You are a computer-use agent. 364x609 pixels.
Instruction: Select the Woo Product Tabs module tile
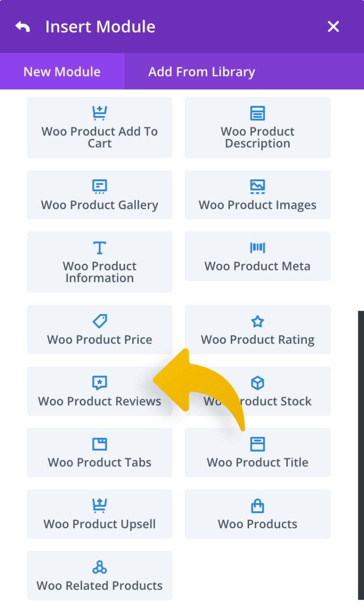pos(99,452)
